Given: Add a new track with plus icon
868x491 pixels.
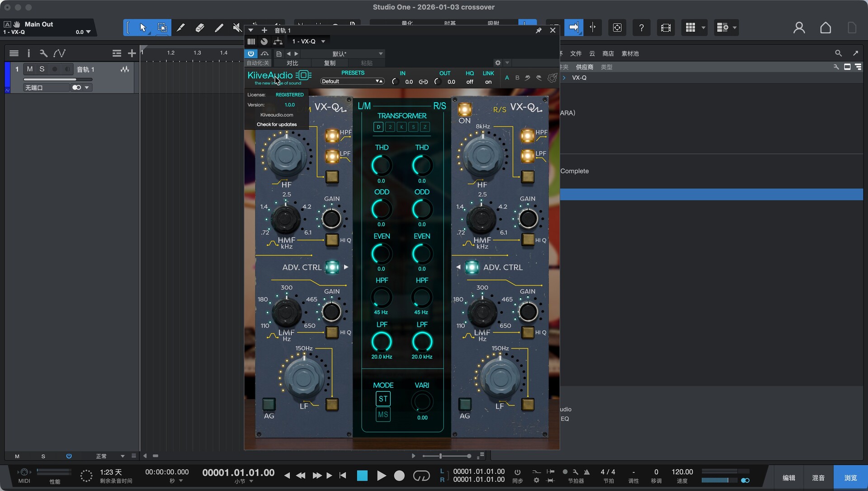Looking at the screenshot, I should coord(132,53).
